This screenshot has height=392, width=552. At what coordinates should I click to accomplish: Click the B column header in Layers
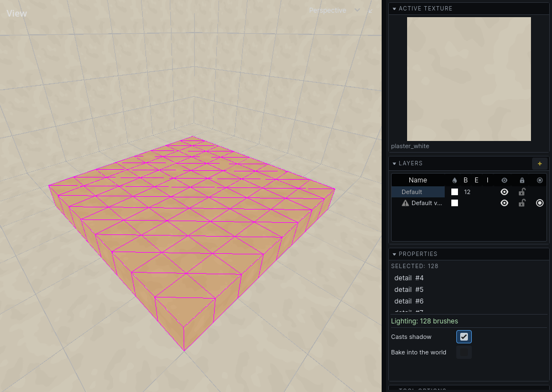[x=465, y=180]
